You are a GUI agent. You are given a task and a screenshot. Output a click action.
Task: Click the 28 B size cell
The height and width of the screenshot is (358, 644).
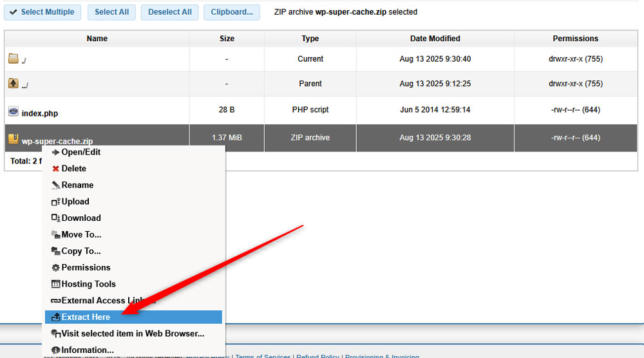click(x=227, y=109)
